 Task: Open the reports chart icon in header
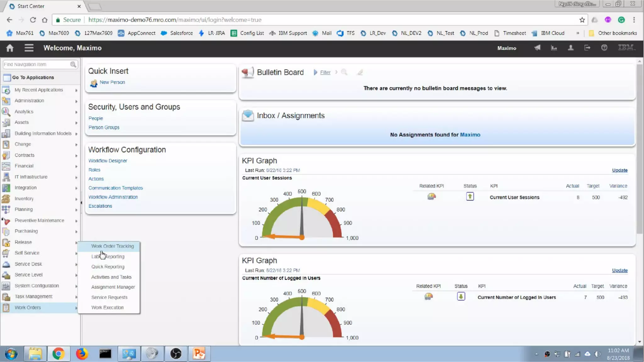pyautogui.click(x=554, y=48)
